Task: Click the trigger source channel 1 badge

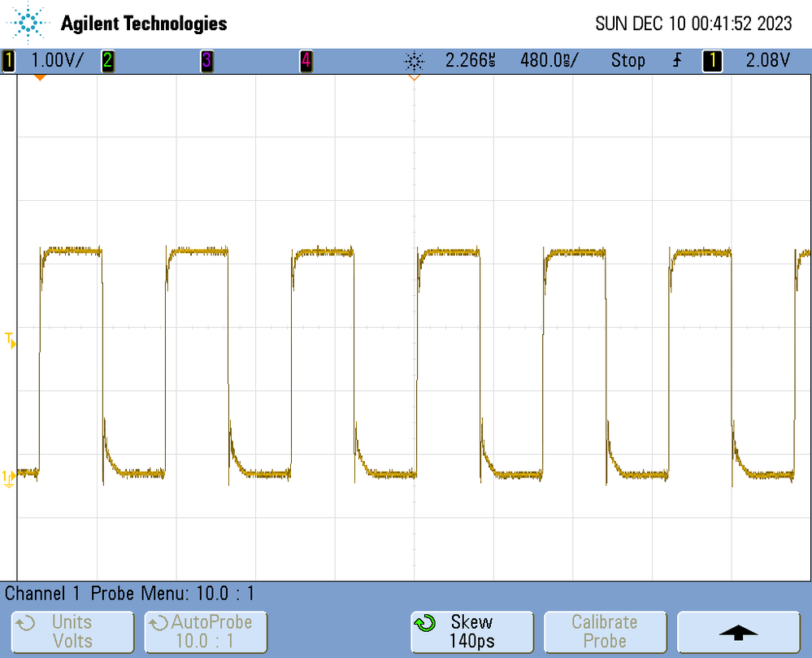Action: (712, 61)
